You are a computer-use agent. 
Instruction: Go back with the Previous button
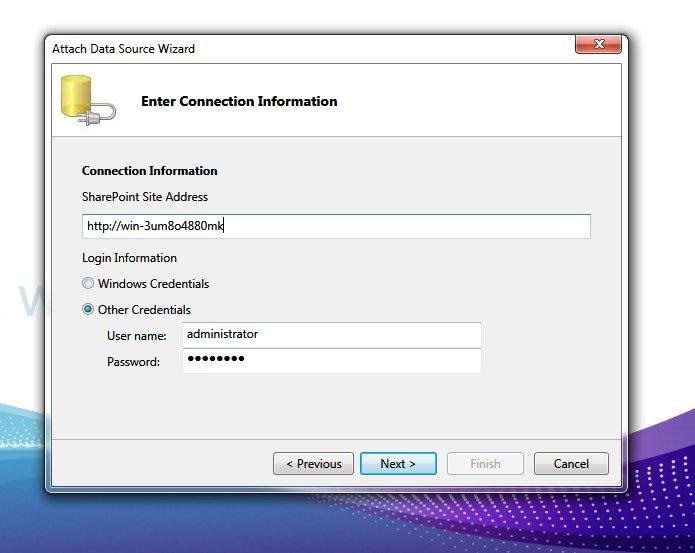tap(313, 463)
